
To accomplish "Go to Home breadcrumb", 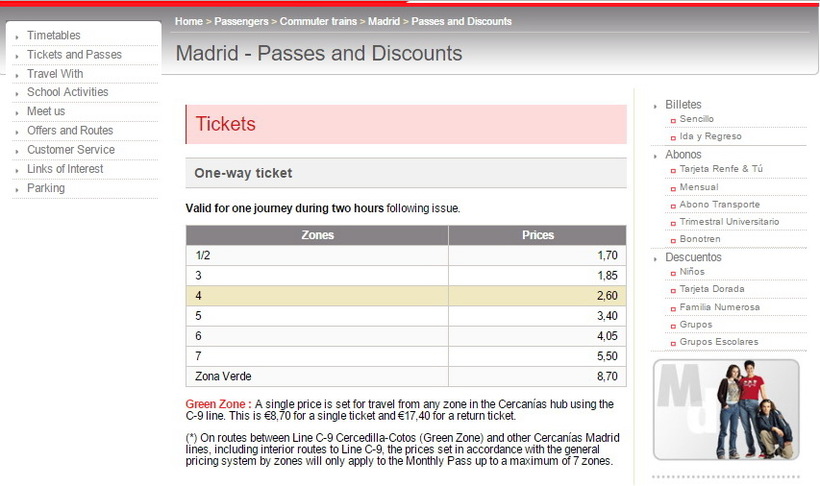I will (188, 21).
